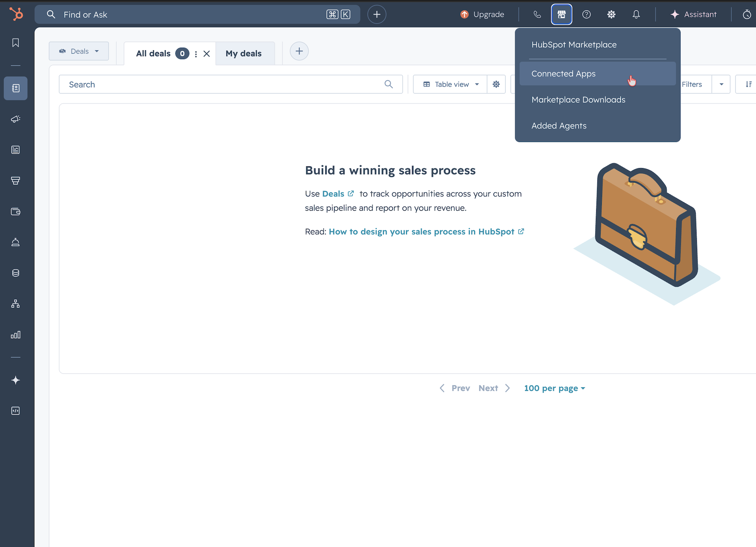Viewport: 756px width, 547px height.
Task: Open All deals tab options menu
Action: [x=196, y=54]
